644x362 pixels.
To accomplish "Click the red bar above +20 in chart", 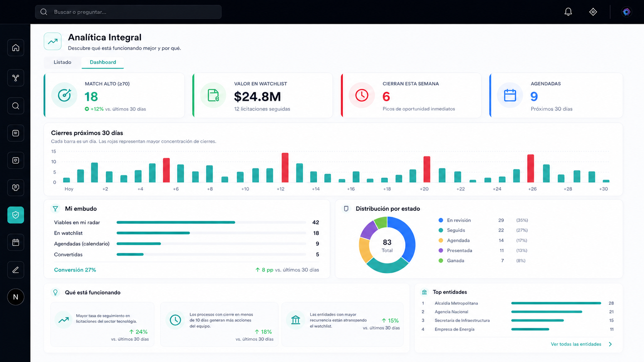I will click(427, 169).
